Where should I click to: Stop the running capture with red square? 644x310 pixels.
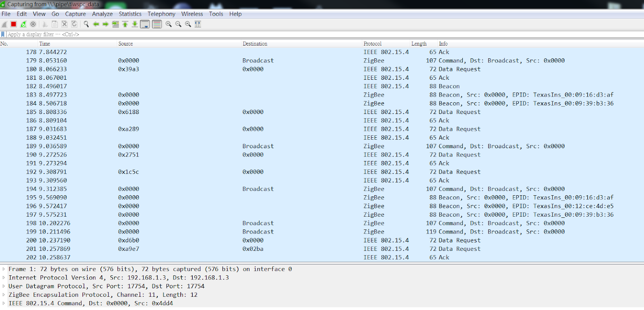point(14,24)
